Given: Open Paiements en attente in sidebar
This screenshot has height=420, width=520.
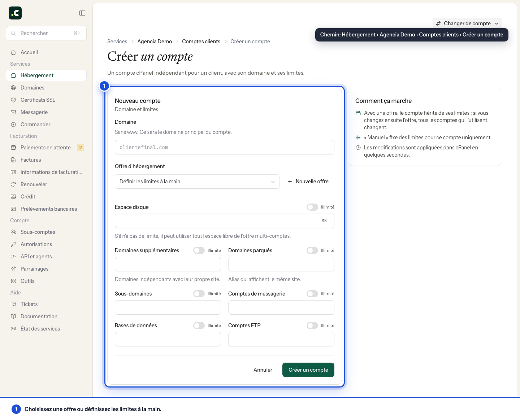Looking at the screenshot, I should click(46, 148).
